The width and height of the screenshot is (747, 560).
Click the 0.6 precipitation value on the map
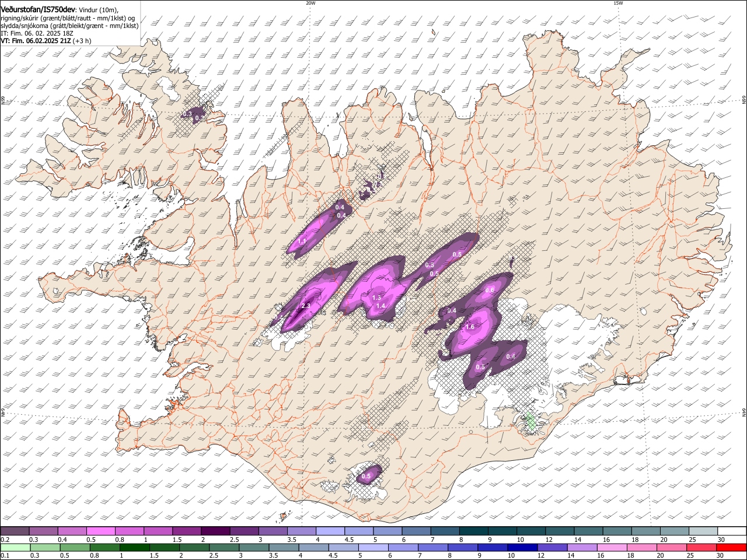[490, 290]
